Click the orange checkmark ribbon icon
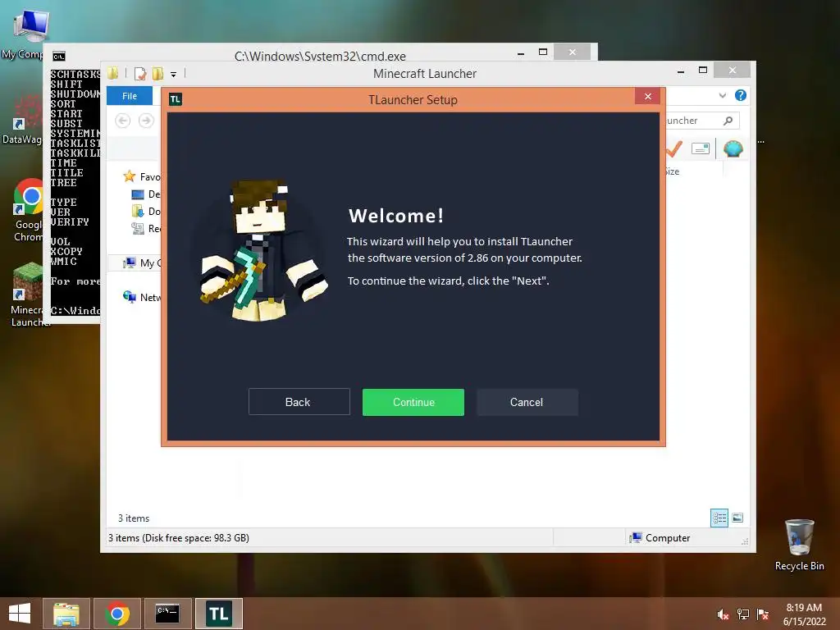This screenshot has height=630, width=840. point(674,148)
